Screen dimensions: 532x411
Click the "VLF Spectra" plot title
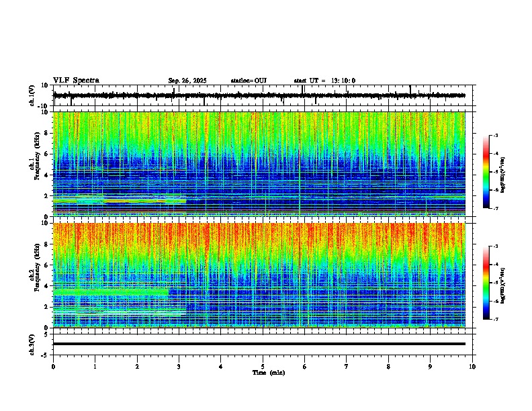click(76, 81)
